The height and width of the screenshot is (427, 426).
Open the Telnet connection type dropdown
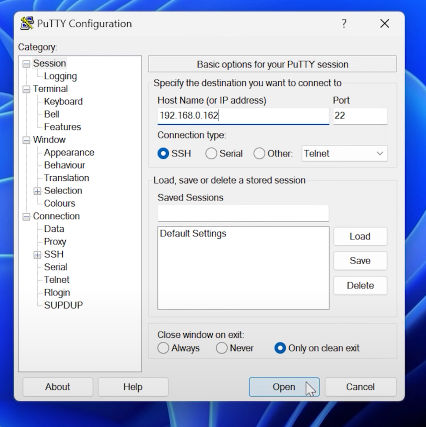tap(344, 154)
